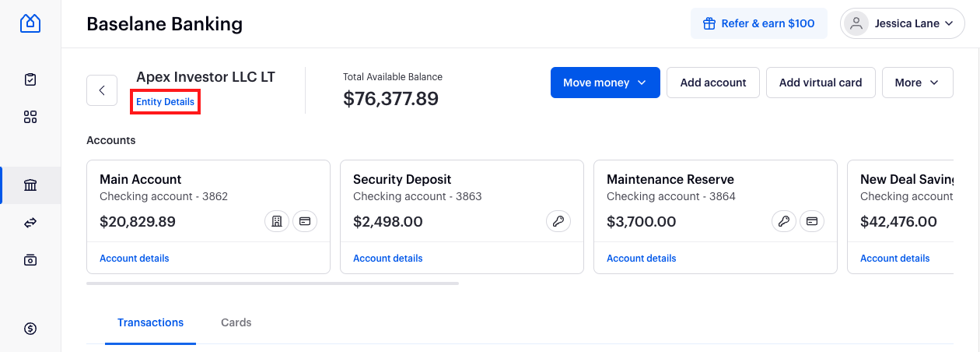The height and width of the screenshot is (352, 980).
Task: Click the Total Available Balance label
Action: point(393,77)
